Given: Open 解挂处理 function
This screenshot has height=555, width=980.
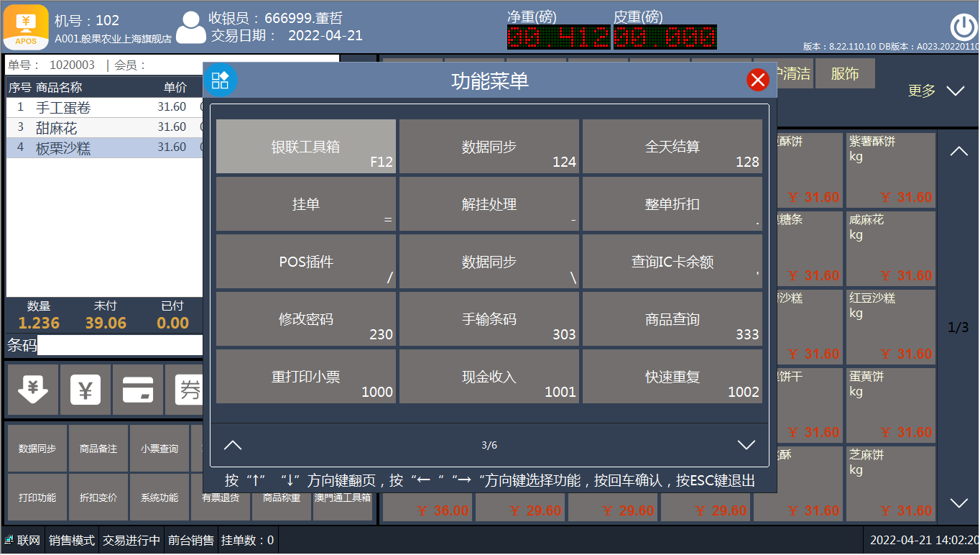Looking at the screenshot, I should (489, 204).
